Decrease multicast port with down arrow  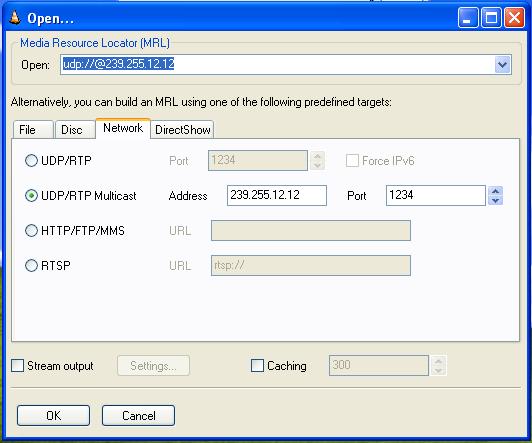495,200
